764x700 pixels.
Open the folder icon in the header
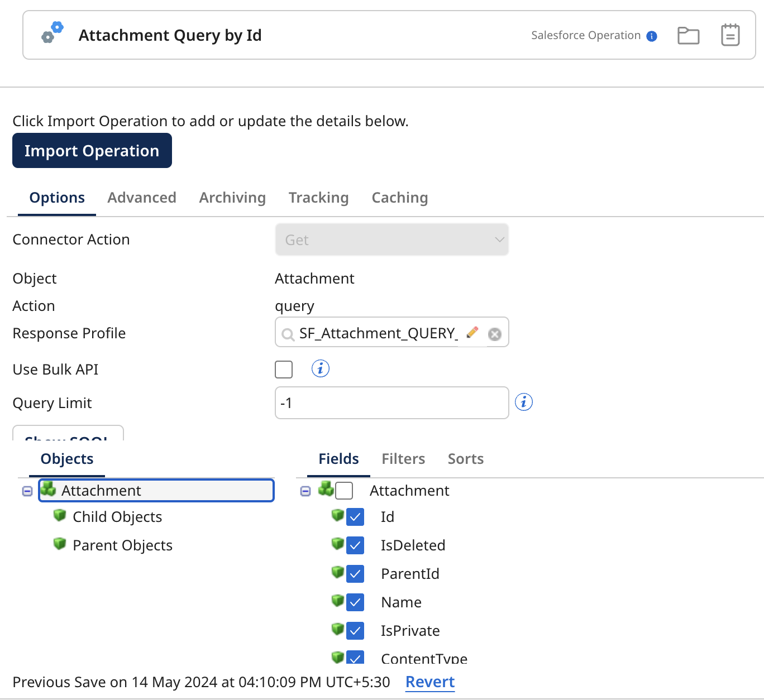[688, 35]
